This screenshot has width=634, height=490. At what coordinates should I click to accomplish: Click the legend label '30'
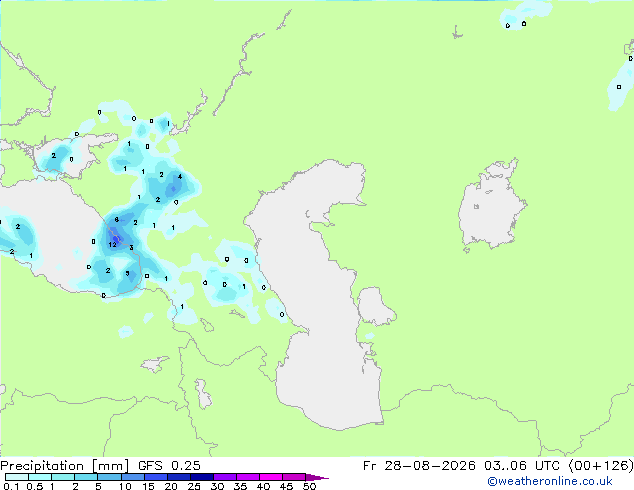coord(217,486)
